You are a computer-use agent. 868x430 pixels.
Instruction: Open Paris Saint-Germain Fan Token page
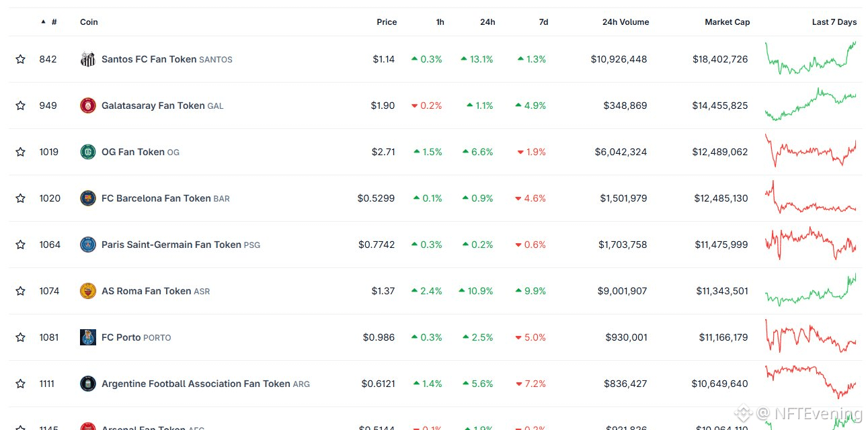(x=181, y=245)
